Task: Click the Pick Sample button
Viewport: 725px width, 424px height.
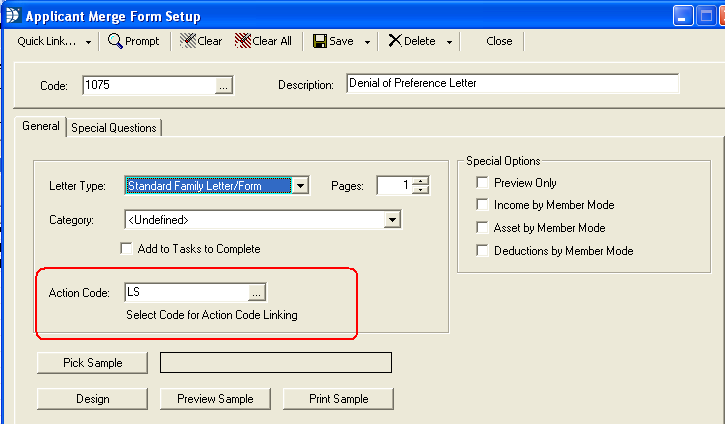Action: (x=93, y=363)
